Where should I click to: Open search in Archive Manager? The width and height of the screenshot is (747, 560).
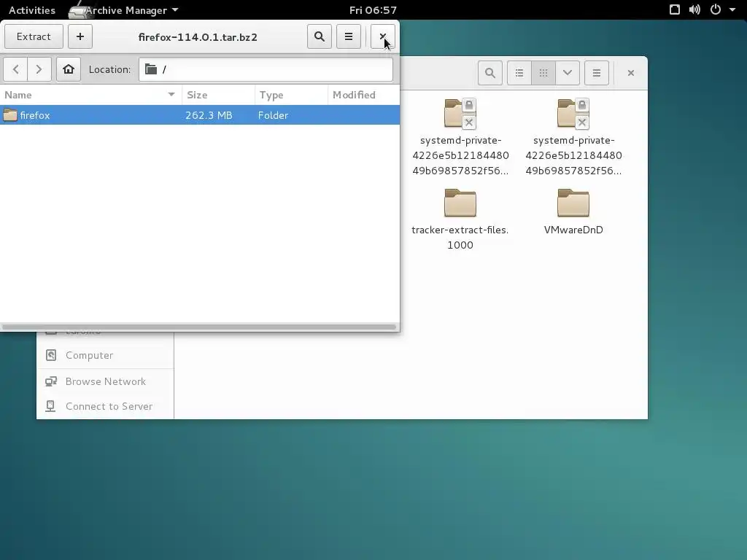(320, 36)
